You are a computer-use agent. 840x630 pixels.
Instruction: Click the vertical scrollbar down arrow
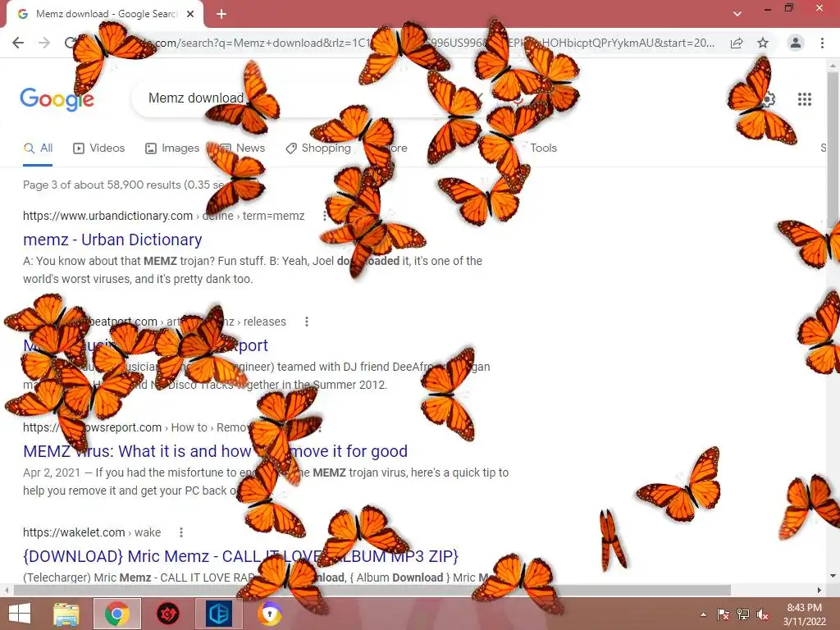coord(833,577)
